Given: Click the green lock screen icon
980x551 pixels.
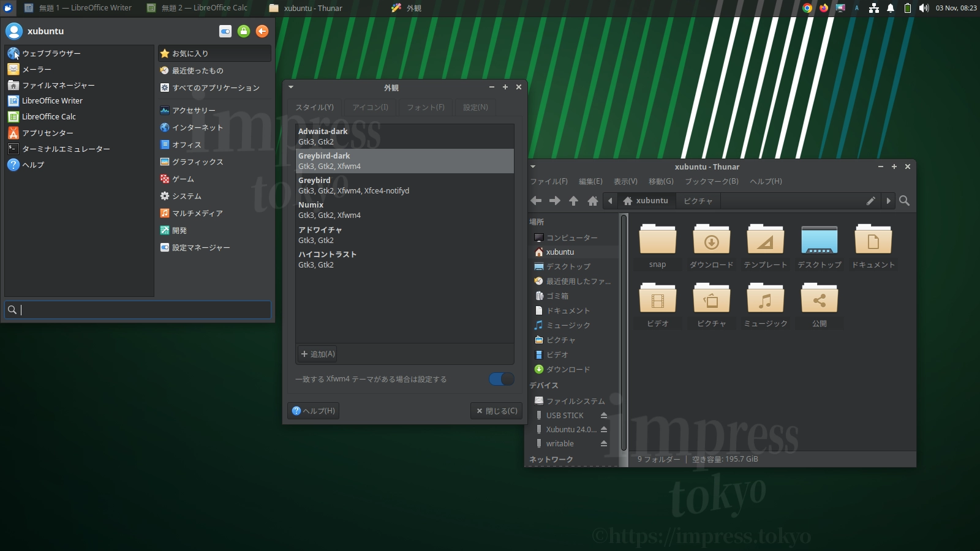Looking at the screenshot, I should click(x=244, y=31).
